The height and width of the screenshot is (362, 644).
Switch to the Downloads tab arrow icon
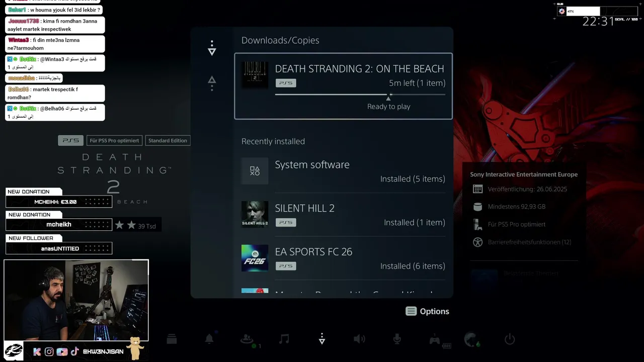[x=212, y=48]
